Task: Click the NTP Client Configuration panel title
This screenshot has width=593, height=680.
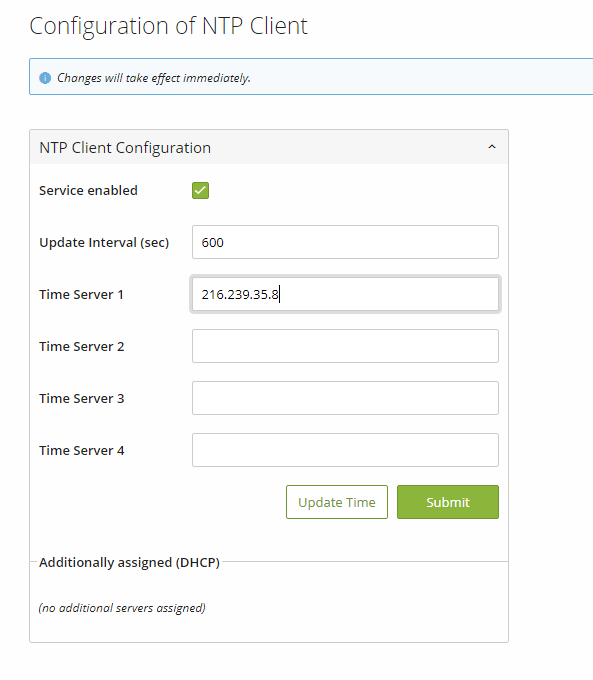Action: point(125,148)
